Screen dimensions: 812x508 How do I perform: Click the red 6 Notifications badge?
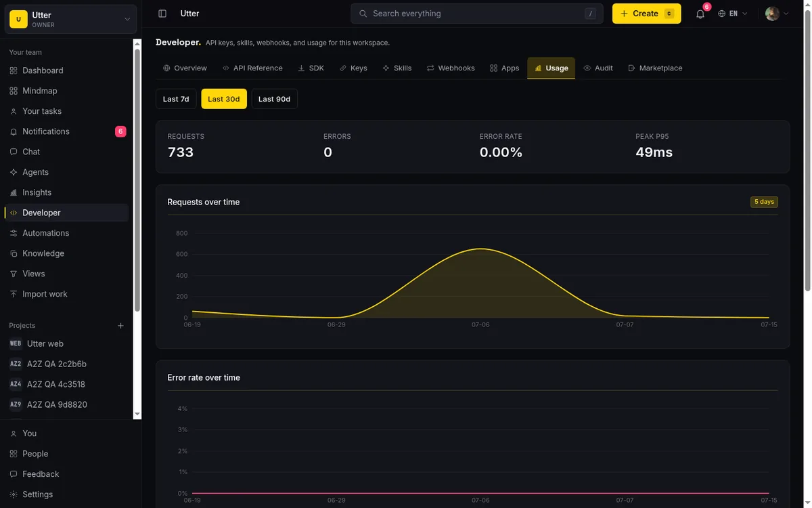tap(120, 131)
